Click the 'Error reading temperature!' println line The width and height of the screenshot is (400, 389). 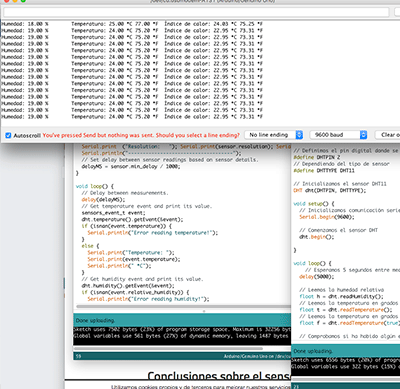153,233
